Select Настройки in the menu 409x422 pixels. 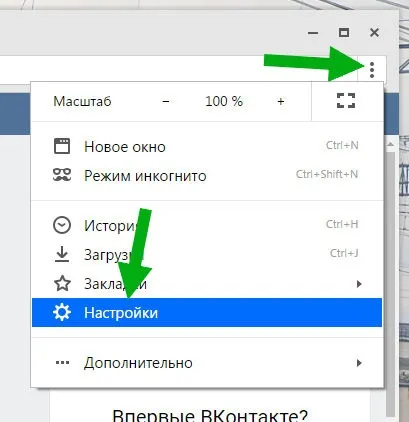click(x=207, y=313)
